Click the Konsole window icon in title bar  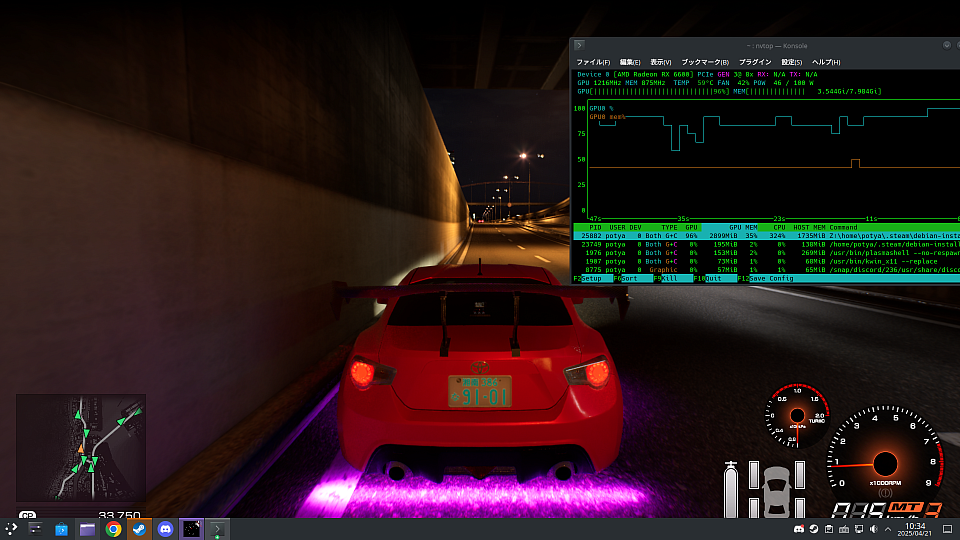pos(579,45)
